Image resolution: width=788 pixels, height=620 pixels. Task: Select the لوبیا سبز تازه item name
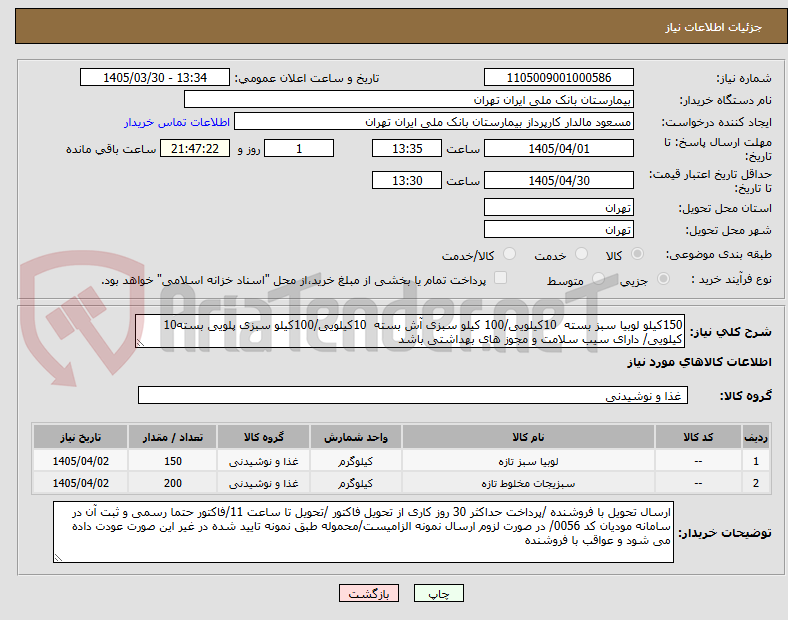click(528, 461)
